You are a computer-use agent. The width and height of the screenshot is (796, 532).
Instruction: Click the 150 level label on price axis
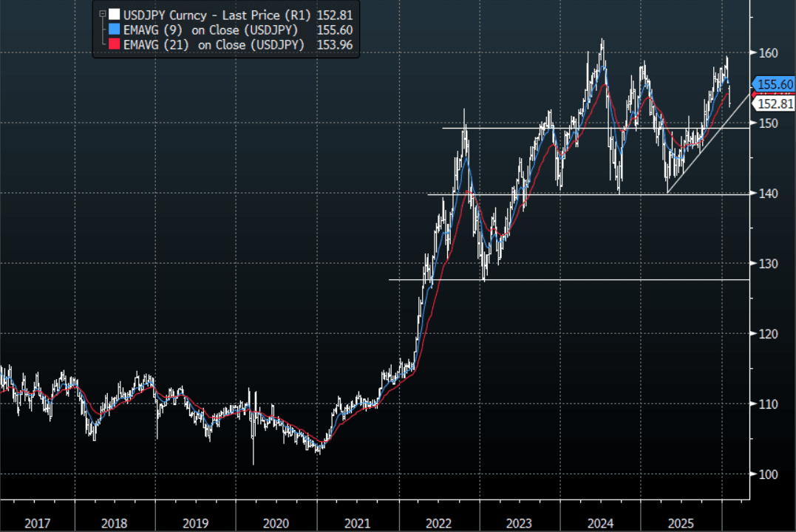[768, 123]
